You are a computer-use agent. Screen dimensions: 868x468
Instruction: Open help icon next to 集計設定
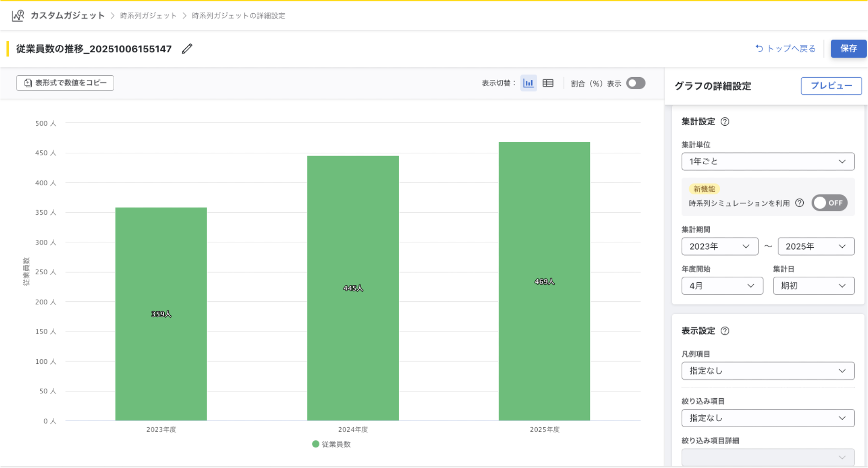(725, 122)
